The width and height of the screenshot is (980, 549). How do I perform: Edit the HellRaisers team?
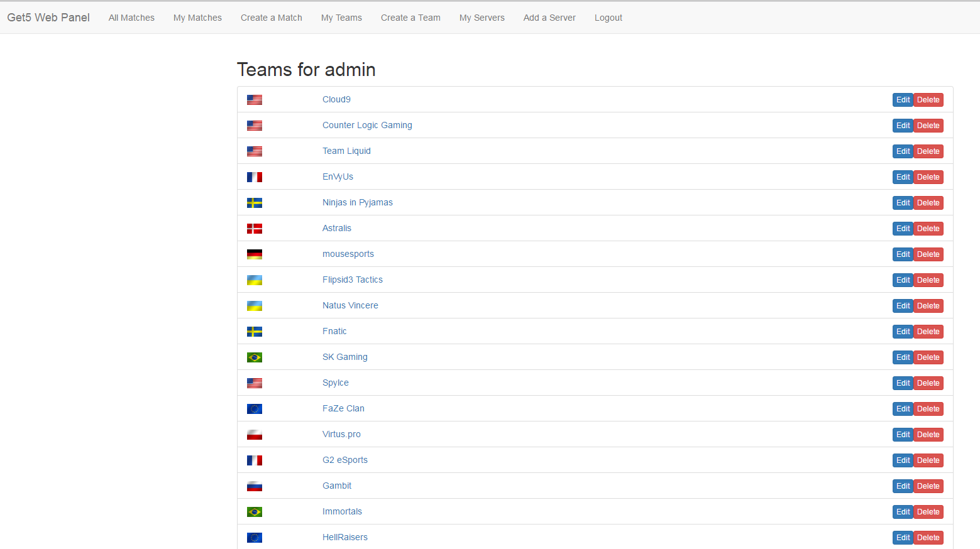click(903, 538)
